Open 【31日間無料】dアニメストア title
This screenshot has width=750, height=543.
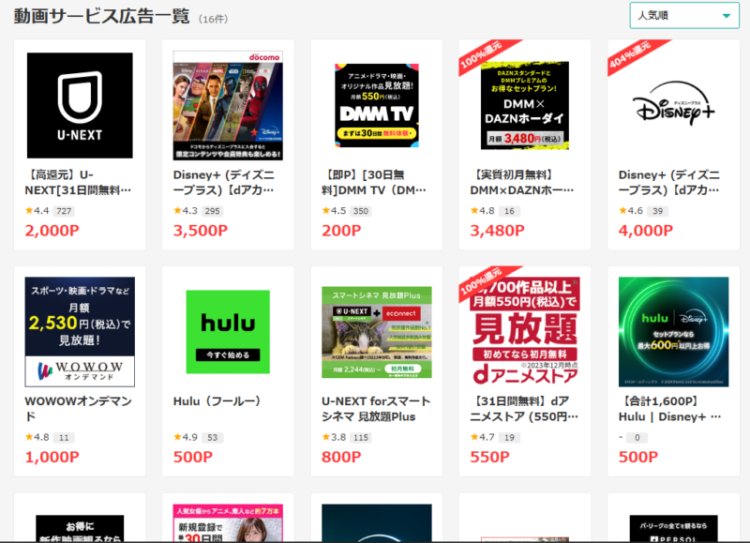pyautogui.click(x=524, y=409)
